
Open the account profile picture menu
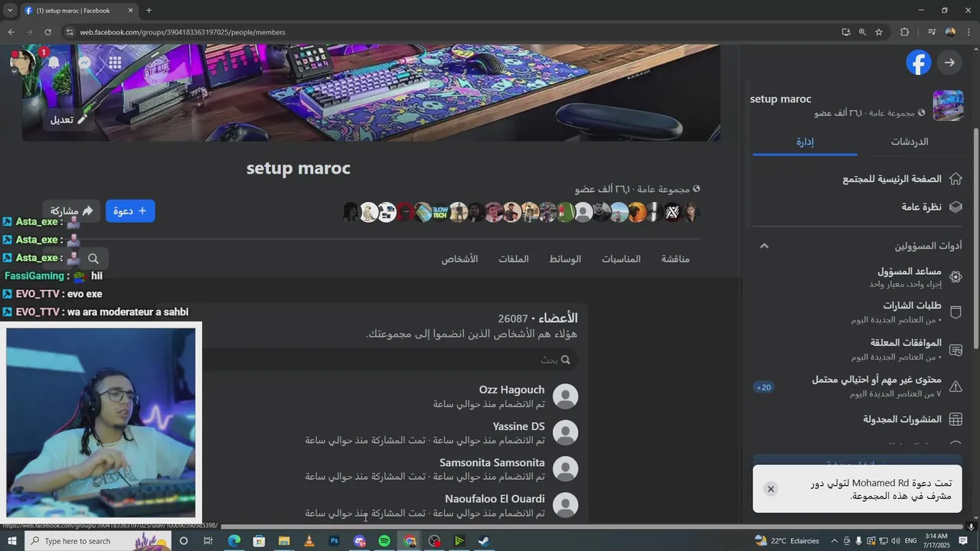click(x=23, y=63)
